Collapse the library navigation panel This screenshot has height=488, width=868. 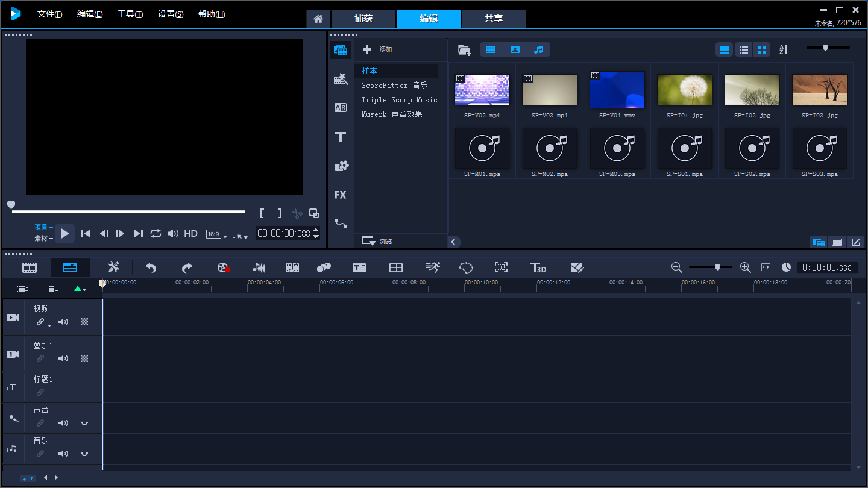[454, 242]
